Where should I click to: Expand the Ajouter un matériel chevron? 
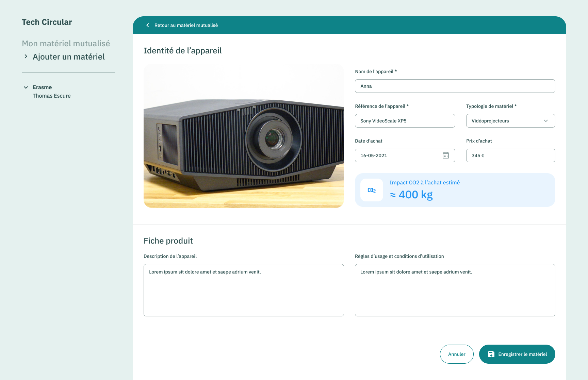[x=26, y=56]
